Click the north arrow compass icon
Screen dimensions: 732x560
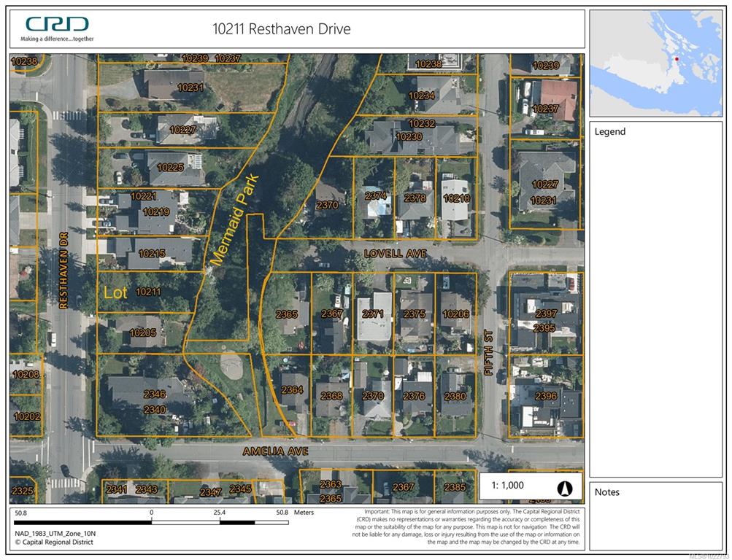click(x=565, y=488)
